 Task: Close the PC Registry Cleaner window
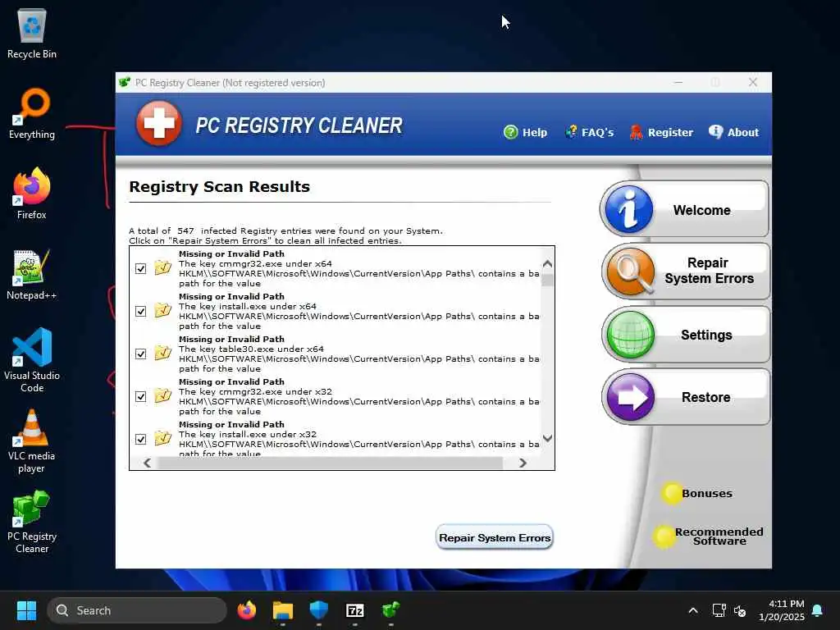coord(753,82)
